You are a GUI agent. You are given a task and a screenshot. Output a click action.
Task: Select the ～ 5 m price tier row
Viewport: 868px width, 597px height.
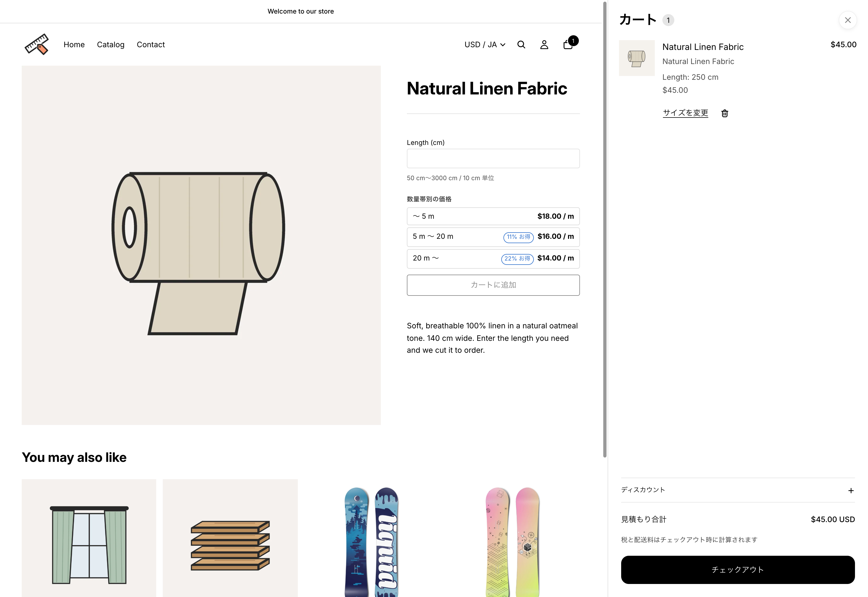point(493,216)
